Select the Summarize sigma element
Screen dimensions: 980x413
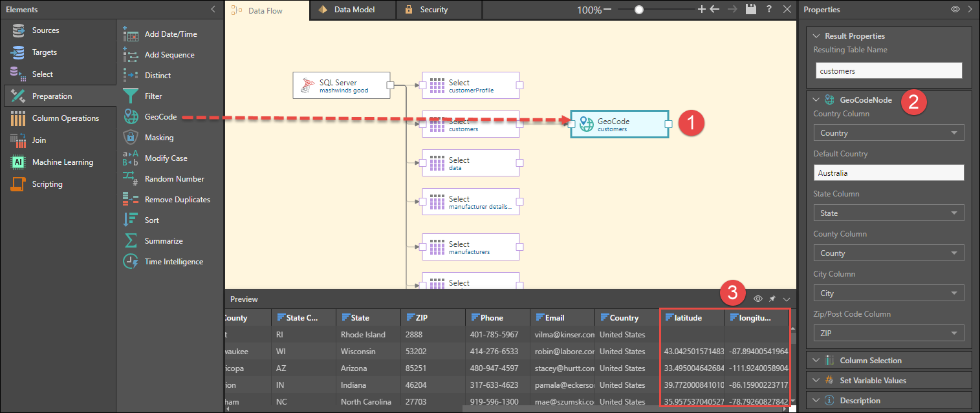point(131,241)
